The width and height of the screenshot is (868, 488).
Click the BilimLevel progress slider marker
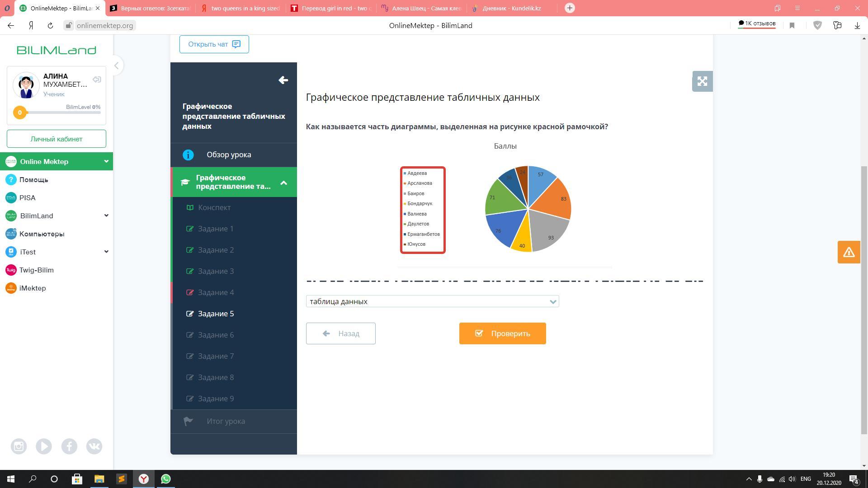(x=19, y=113)
